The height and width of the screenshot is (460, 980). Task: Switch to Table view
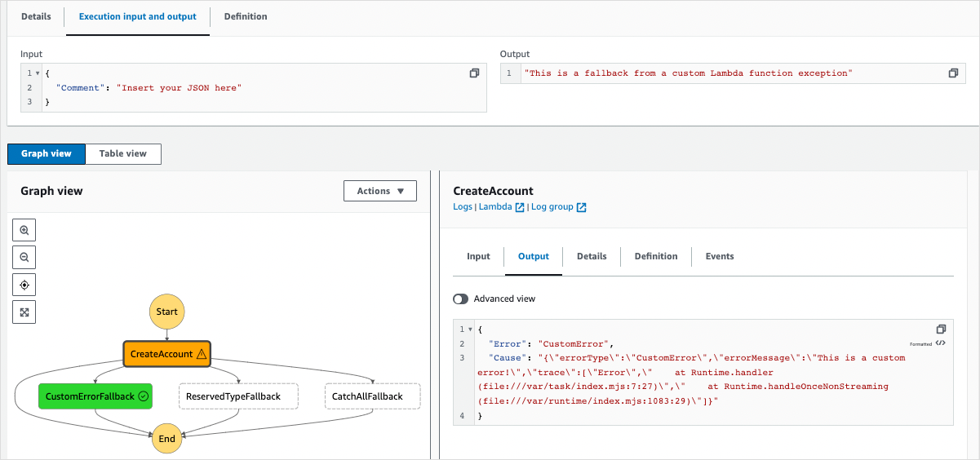123,154
